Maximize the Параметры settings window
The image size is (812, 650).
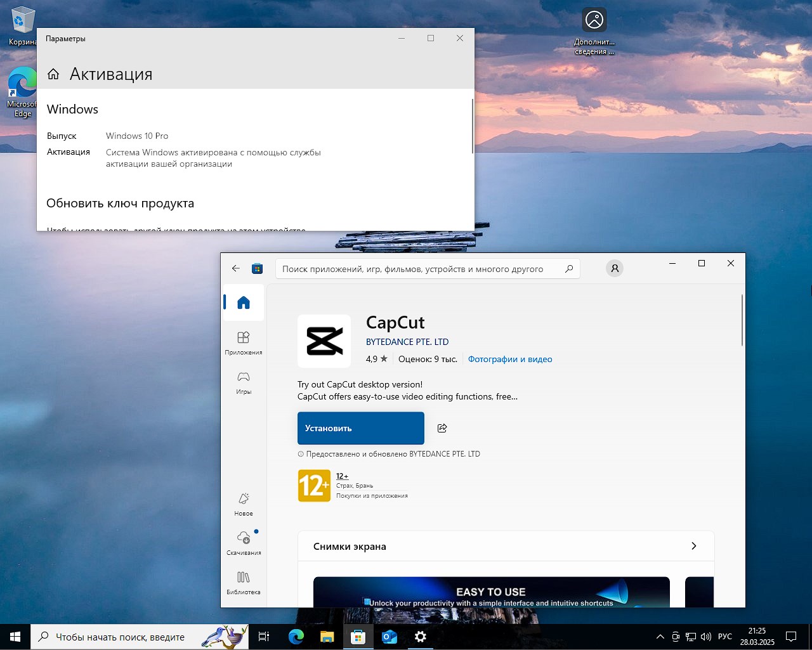click(x=431, y=38)
